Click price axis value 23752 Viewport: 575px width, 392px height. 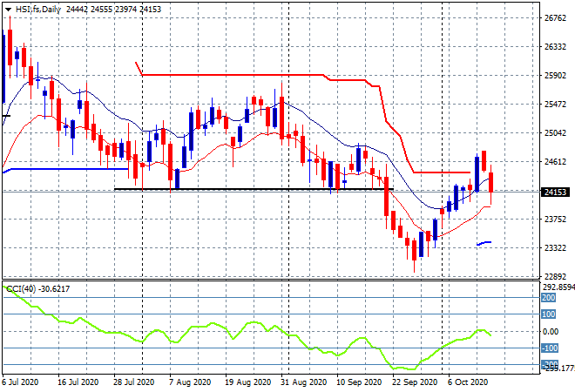coord(555,220)
